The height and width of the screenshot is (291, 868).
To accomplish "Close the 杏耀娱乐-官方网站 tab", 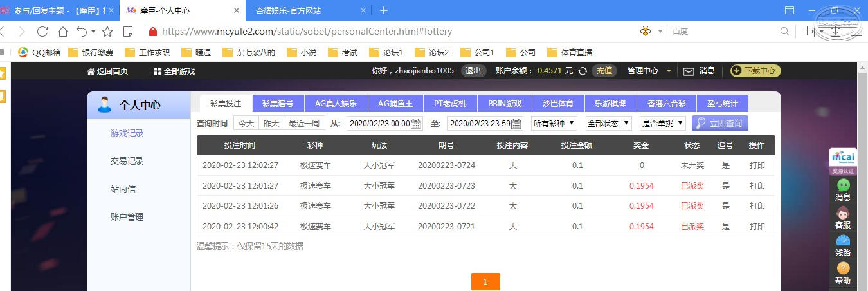I will 363,10.
